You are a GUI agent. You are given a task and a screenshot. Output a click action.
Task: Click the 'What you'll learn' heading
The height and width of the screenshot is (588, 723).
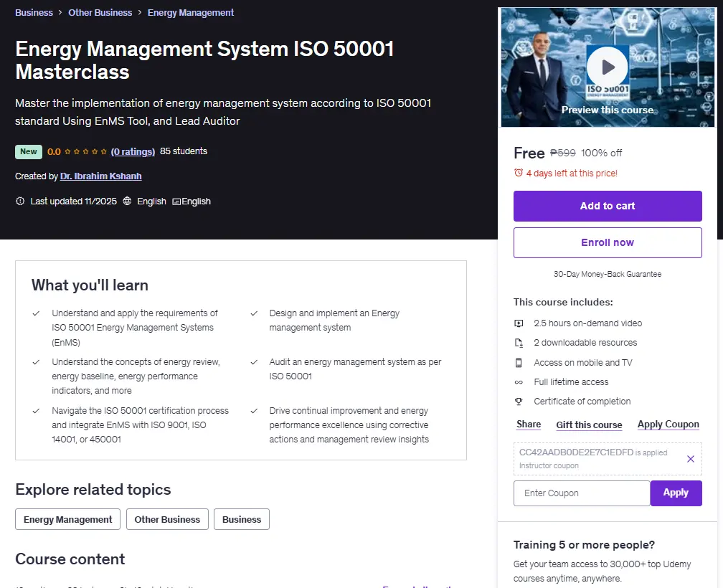tap(90, 285)
